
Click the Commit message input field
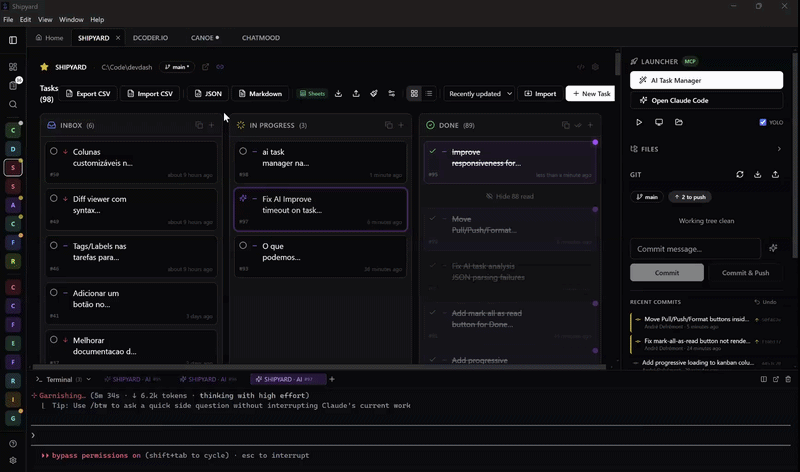pyautogui.click(x=695, y=249)
